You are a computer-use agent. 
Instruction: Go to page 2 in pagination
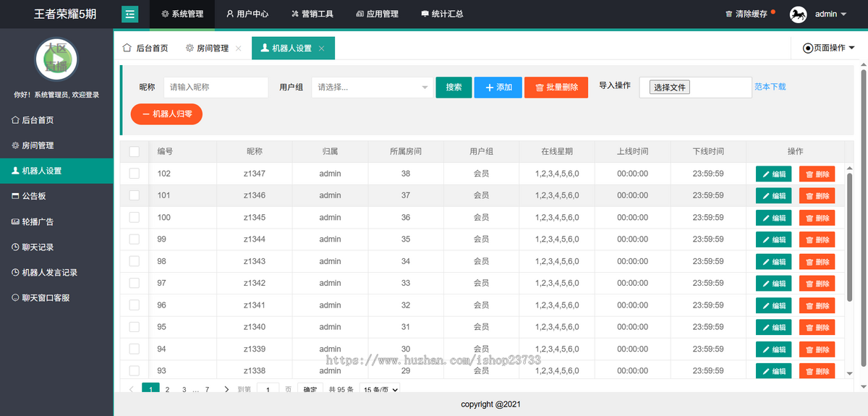[x=168, y=389]
